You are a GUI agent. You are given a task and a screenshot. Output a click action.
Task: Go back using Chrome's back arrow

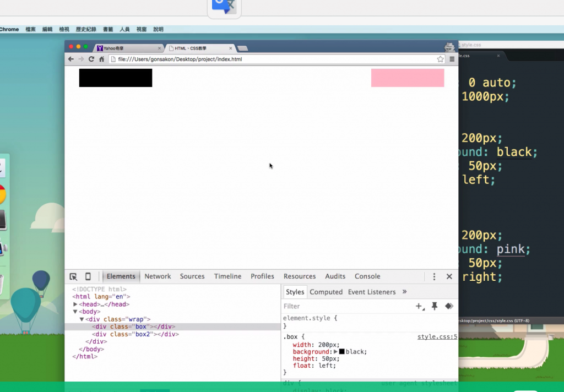click(71, 59)
